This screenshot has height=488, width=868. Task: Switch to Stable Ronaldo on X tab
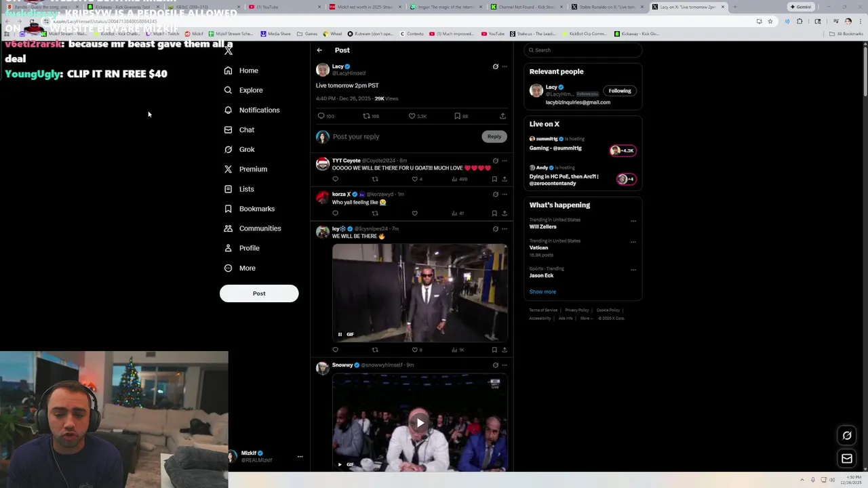(607, 7)
